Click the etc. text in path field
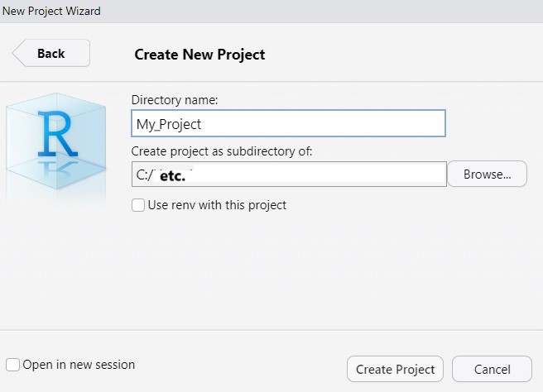Viewport: 543px width, 392px height. click(x=172, y=176)
